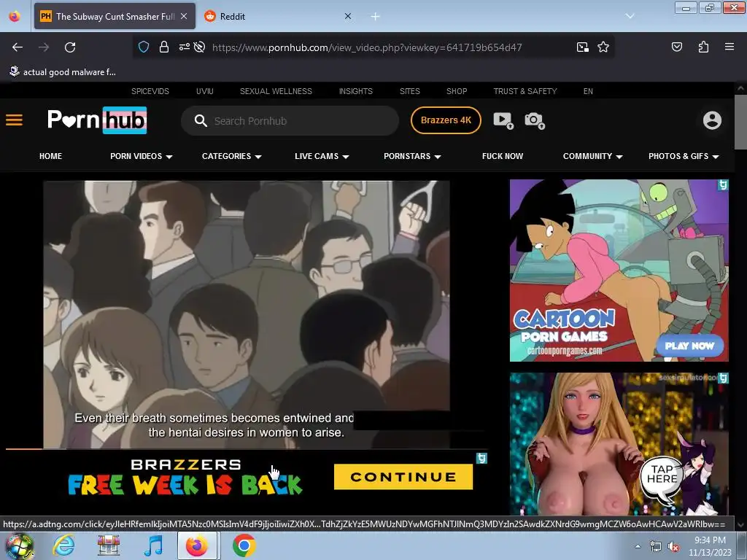
Task: Expand the CATEGORIES dropdown
Action: click(x=231, y=156)
